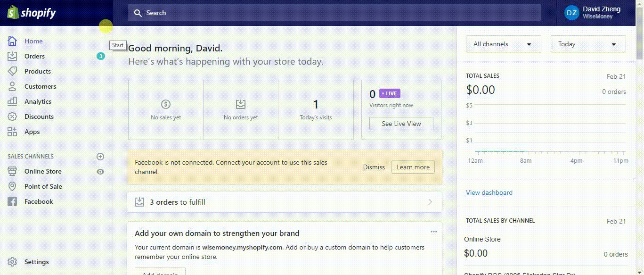
Task: Open the Today date range dropdown
Action: coord(588,44)
